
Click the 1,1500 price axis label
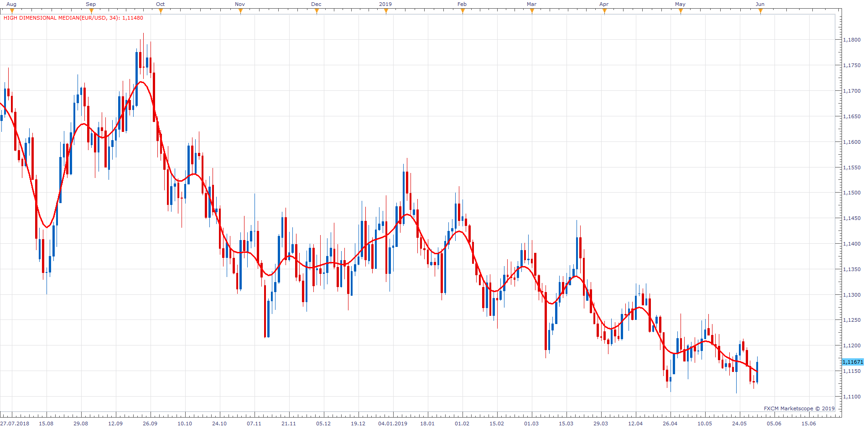click(x=852, y=193)
